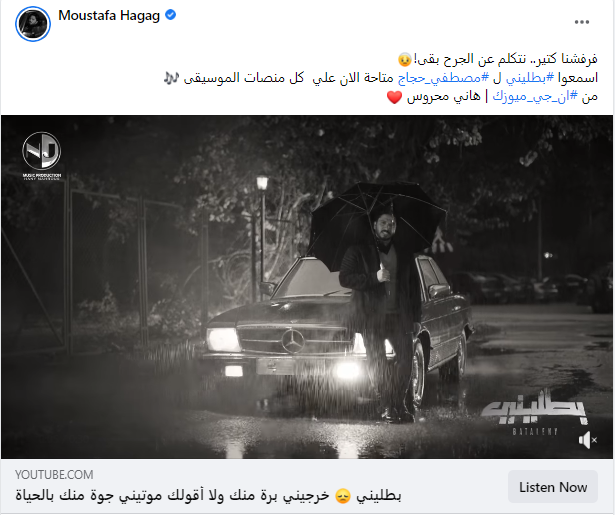The image size is (615, 515).
Task: Open the Moustafa Hagag page name link
Action: click(x=109, y=15)
